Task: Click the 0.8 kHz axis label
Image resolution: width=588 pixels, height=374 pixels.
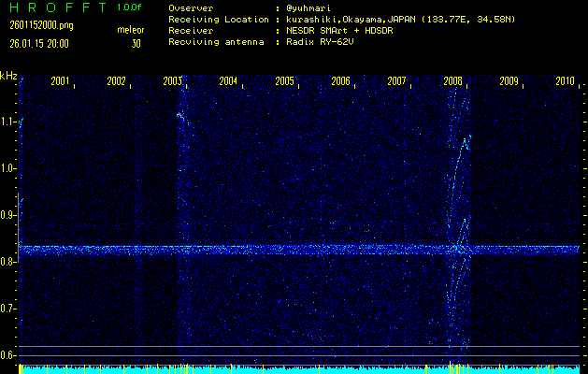Action: point(8,262)
